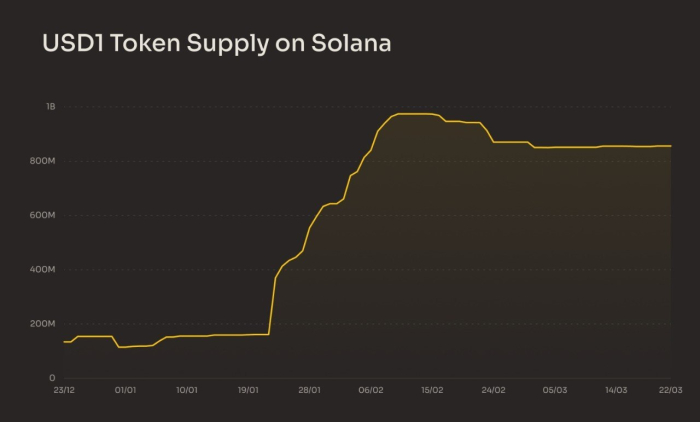
Task: Select the 400M y-axis label
Action: click(x=43, y=270)
